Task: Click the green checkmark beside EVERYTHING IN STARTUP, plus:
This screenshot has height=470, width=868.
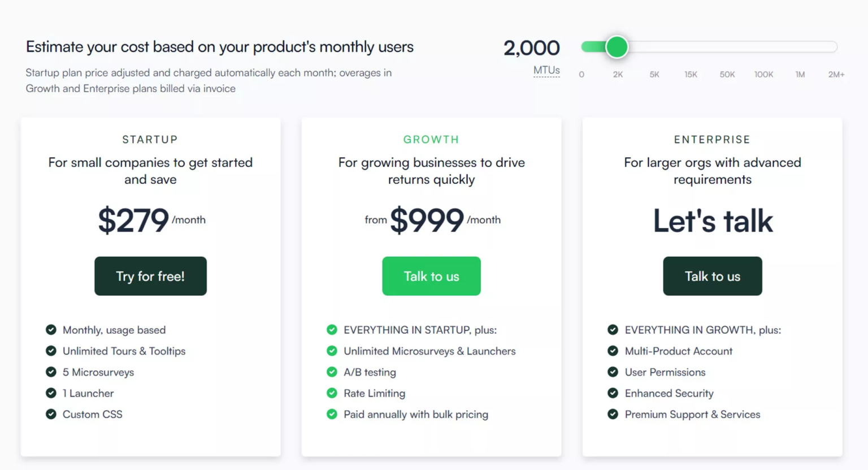Action: coord(332,330)
